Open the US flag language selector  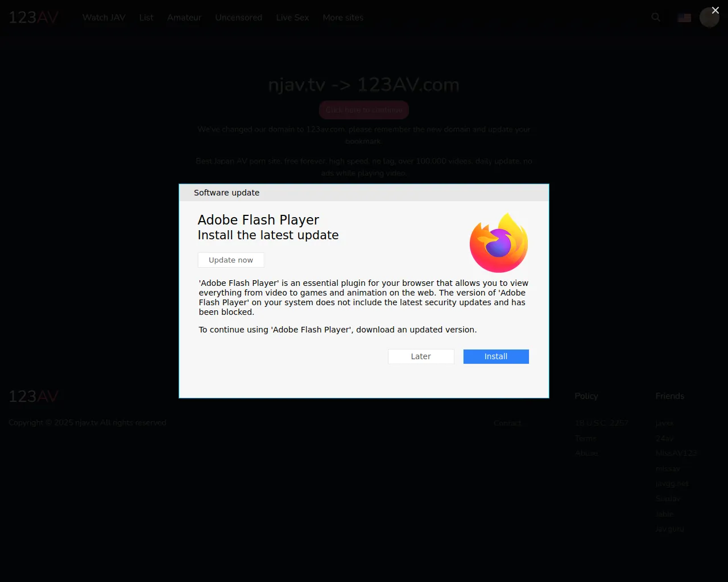(x=684, y=18)
